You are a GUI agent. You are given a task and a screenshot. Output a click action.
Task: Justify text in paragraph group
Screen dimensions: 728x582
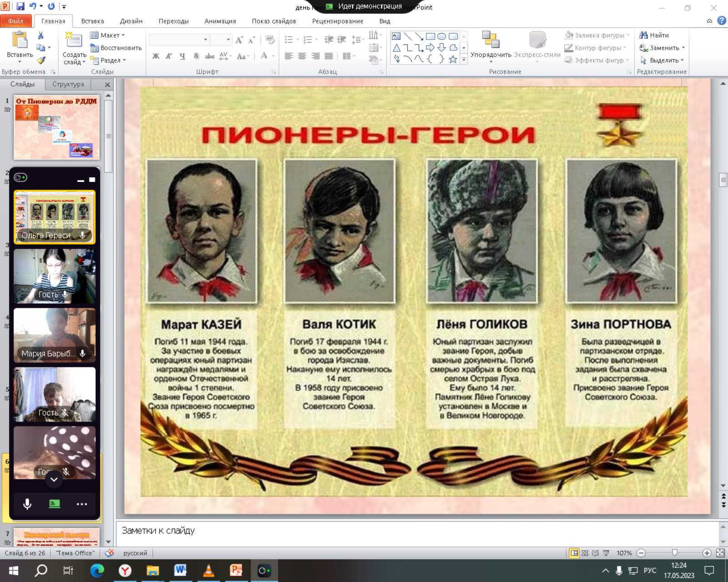(329, 56)
